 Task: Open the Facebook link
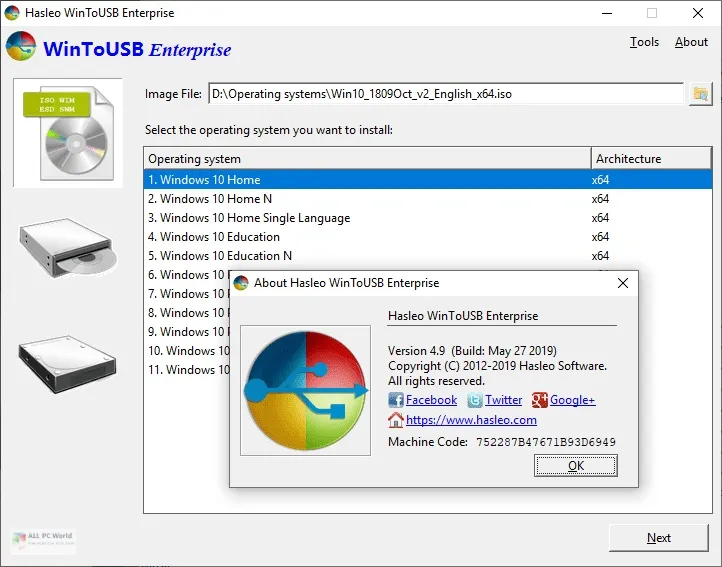(x=431, y=400)
